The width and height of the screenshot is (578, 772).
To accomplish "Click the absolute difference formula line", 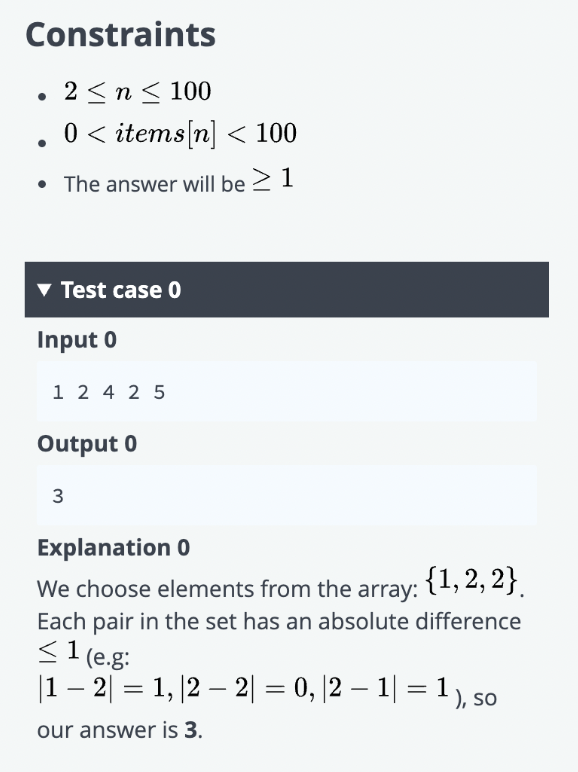I will (x=244, y=687).
